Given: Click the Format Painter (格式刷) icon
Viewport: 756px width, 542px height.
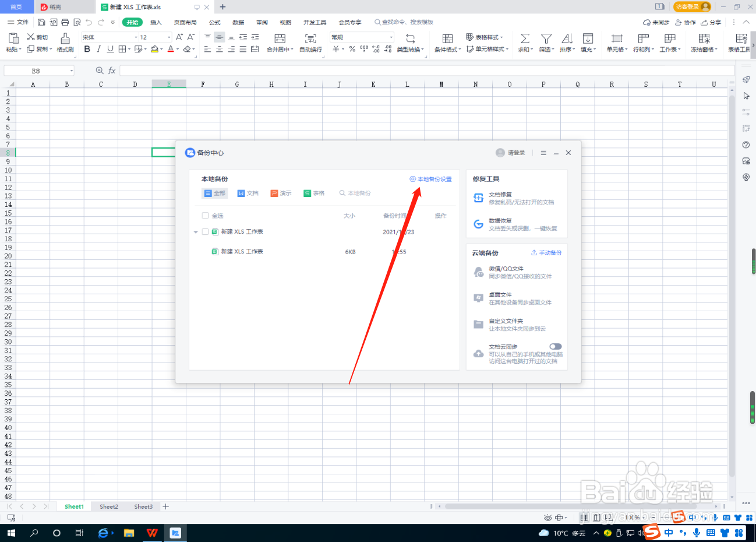Looking at the screenshot, I should (x=65, y=38).
